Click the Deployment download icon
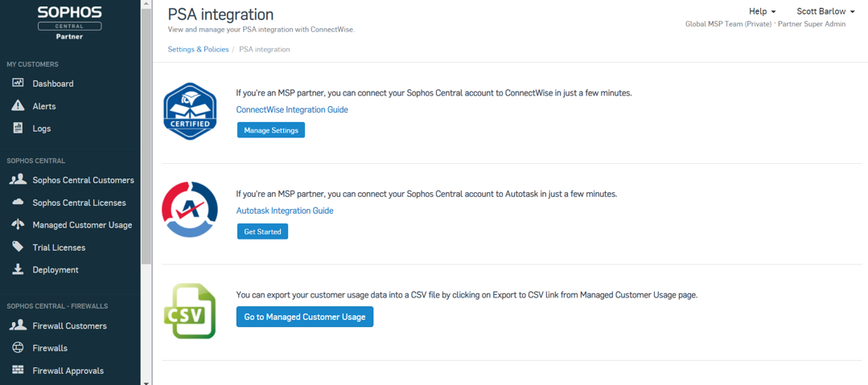 tap(18, 270)
